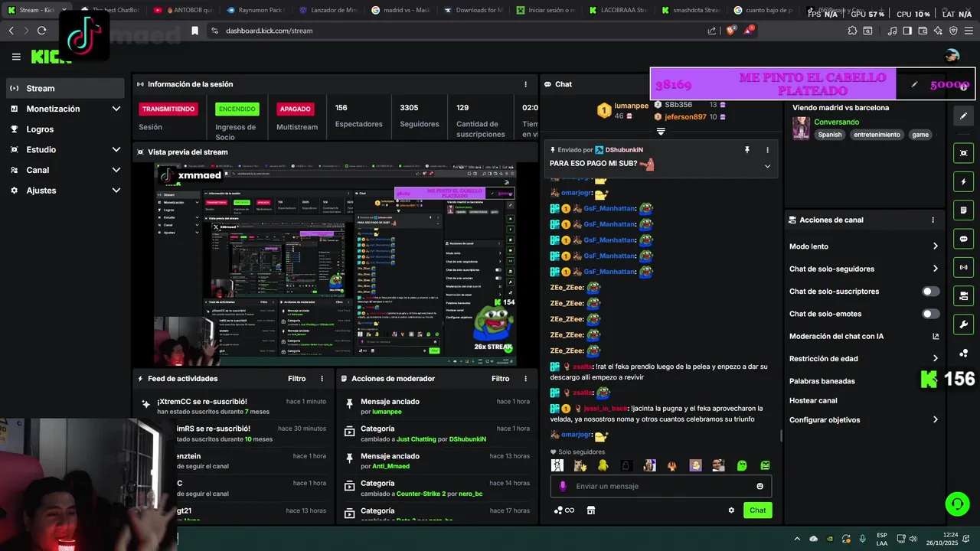
Task: Click wrench icon in right toolbar
Action: (963, 324)
